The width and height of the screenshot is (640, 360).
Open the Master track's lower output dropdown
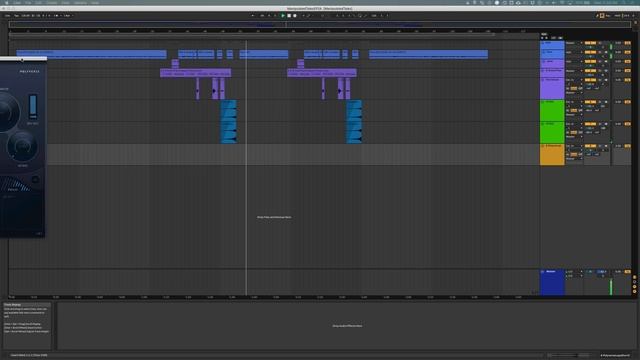(x=573, y=276)
